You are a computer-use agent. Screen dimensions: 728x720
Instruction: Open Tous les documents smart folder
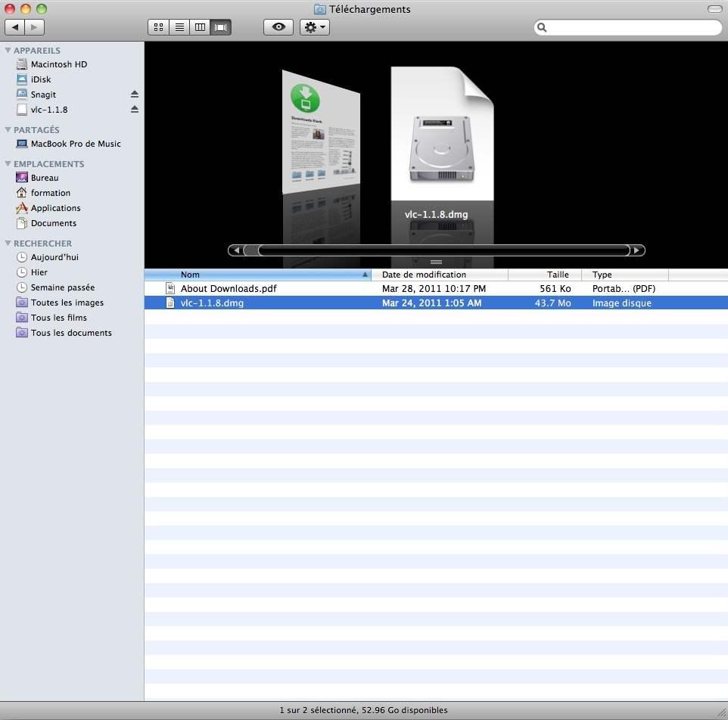(x=72, y=333)
